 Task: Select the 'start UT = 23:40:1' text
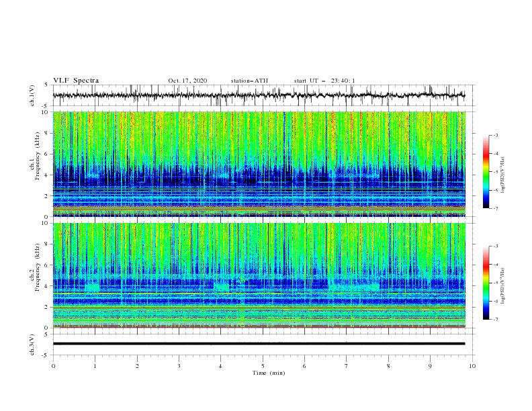coord(324,81)
